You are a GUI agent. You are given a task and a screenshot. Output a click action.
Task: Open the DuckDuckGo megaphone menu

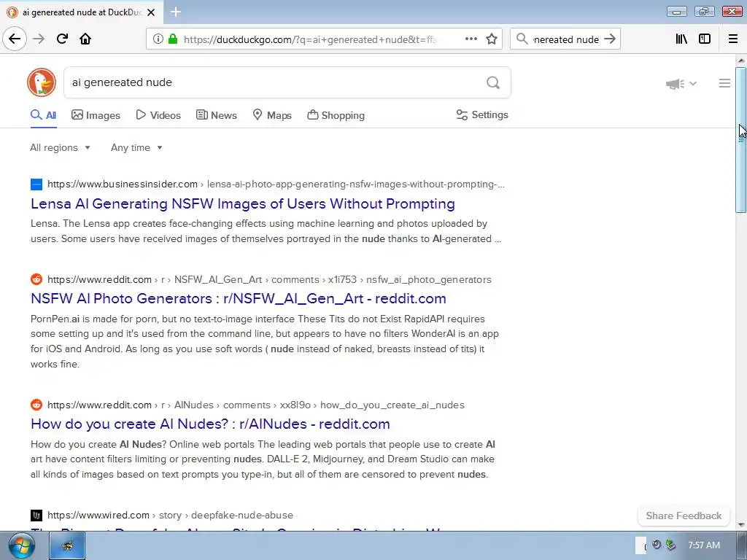click(x=681, y=84)
